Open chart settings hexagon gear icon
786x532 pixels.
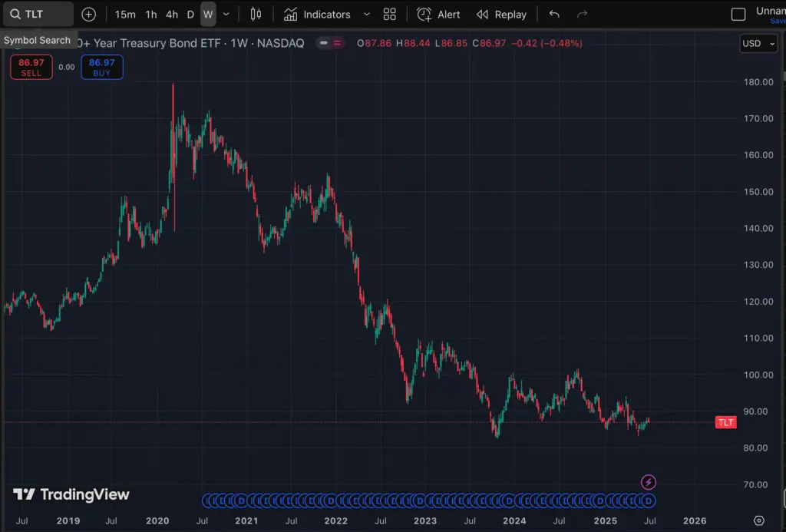pos(759,520)
